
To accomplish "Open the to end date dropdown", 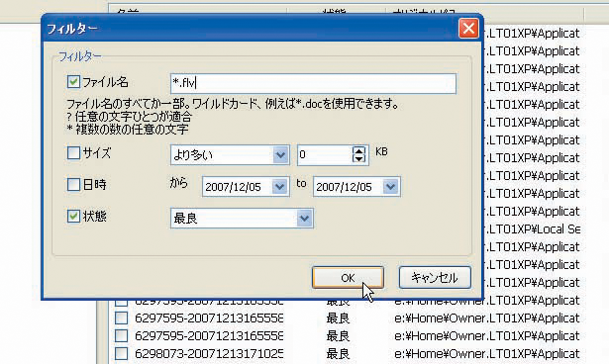I will 391,187.
